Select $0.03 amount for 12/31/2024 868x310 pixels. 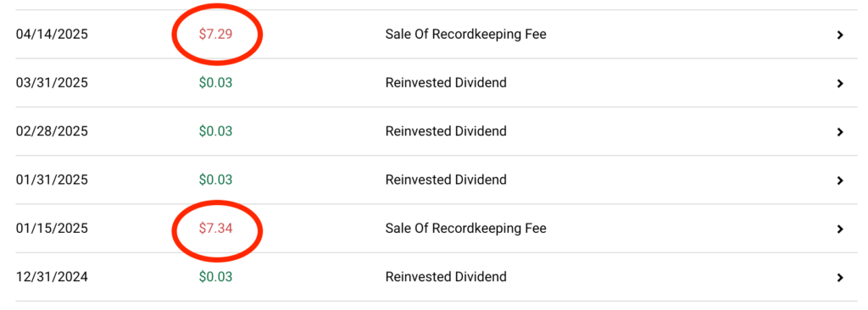click(x=216, y=277)
